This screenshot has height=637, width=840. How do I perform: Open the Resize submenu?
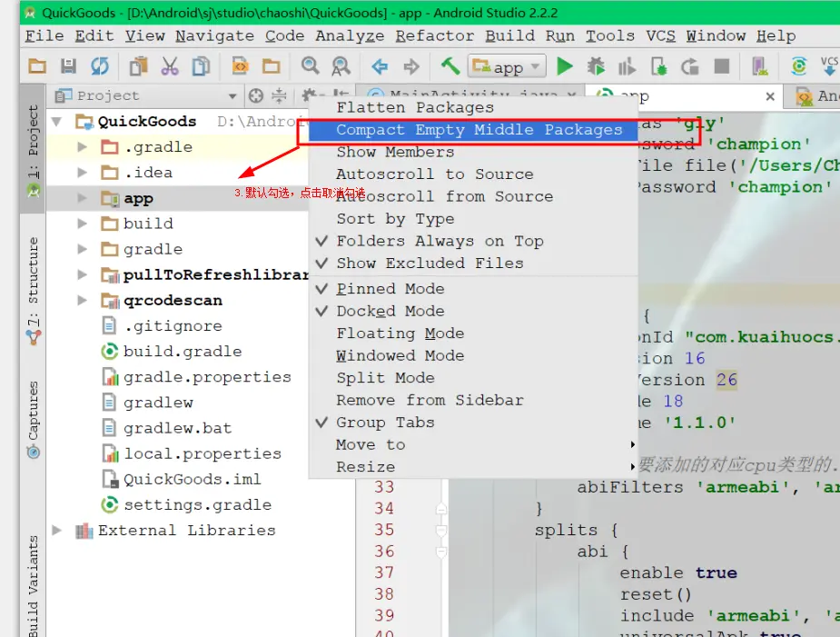click(x=473, y=466)
